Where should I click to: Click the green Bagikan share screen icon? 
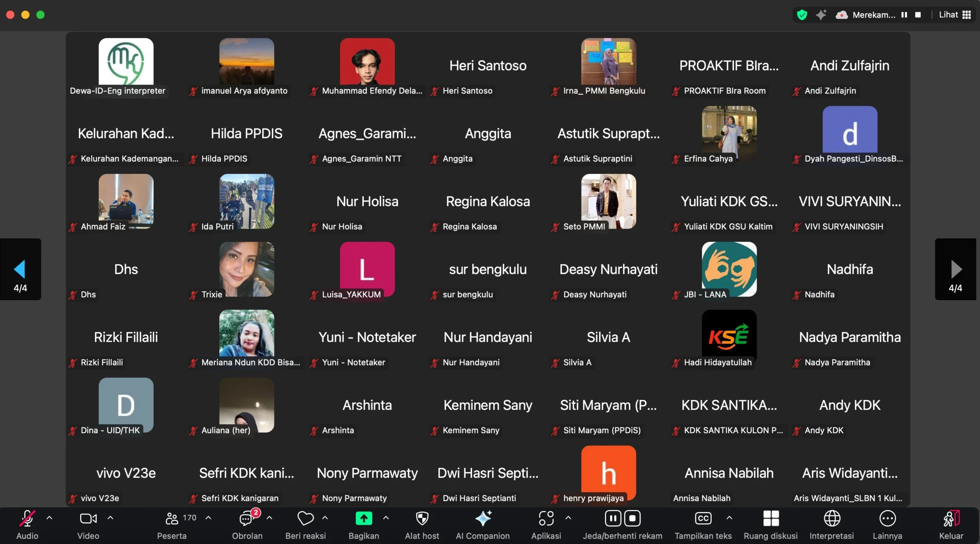[x=363, y=519]
